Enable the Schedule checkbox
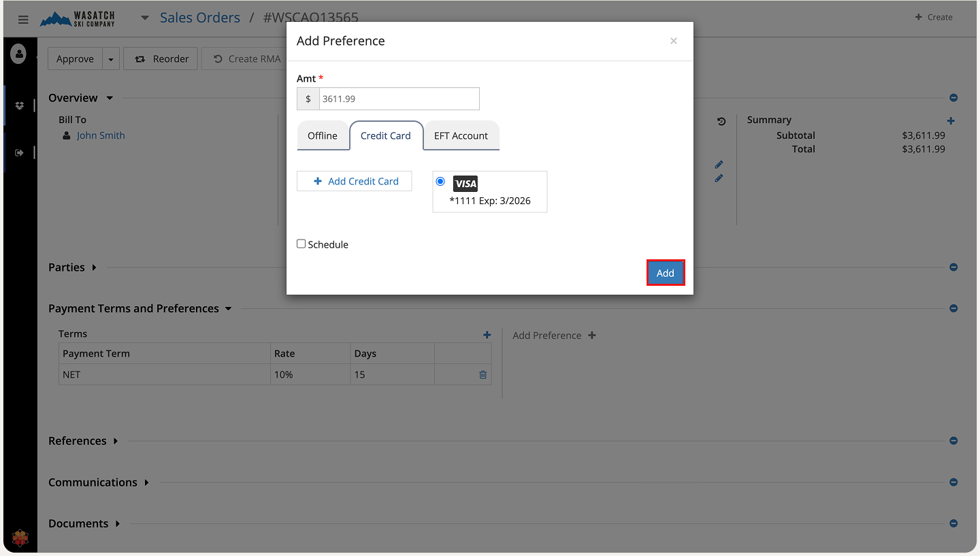The height and width of the screenshot is (556, 980). (301, 244)
